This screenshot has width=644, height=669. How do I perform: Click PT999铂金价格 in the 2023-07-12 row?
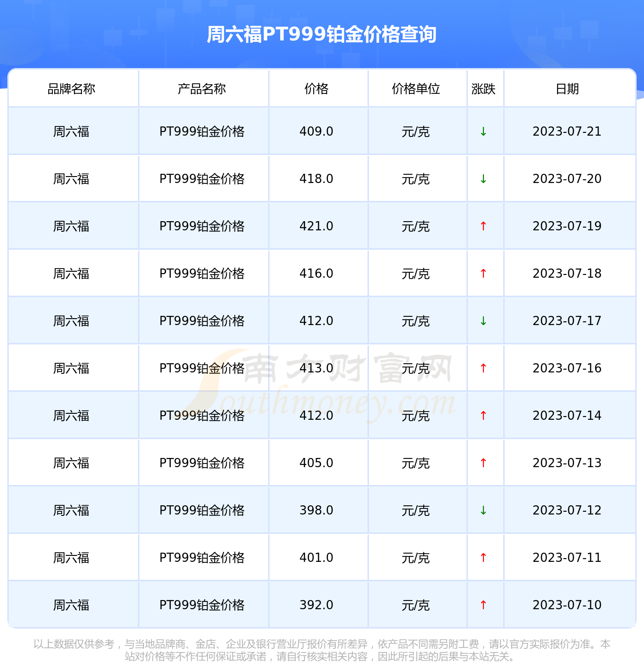click(x=202, y=510)
